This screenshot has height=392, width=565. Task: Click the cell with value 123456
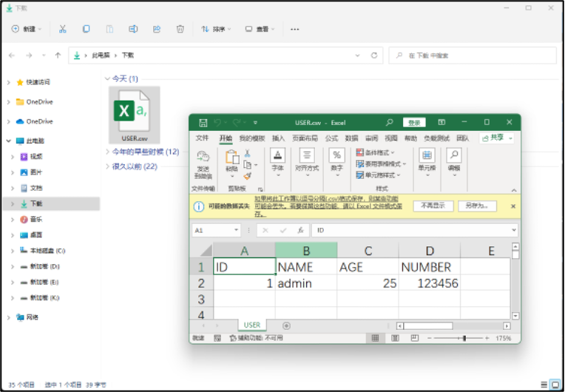click(x=430, y=283)
